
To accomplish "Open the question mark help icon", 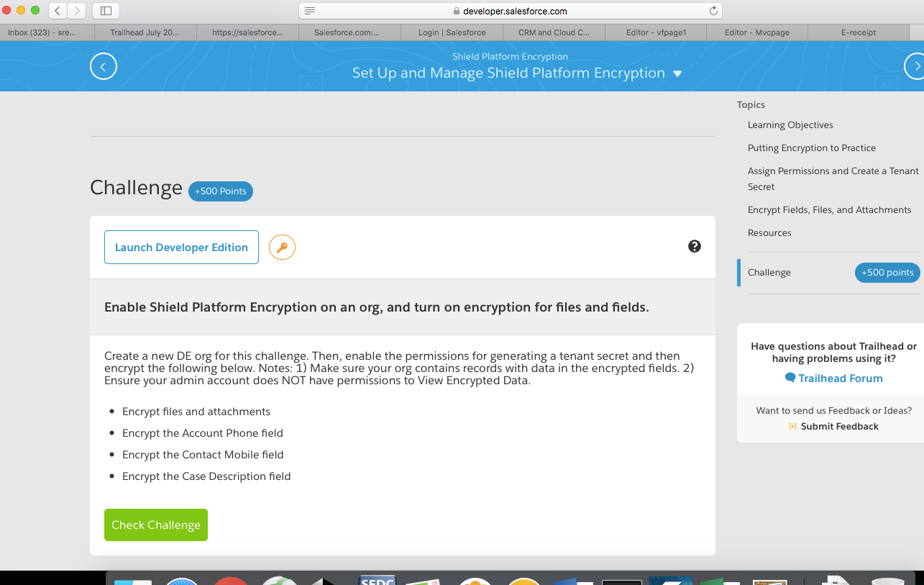I will point(695,246).
